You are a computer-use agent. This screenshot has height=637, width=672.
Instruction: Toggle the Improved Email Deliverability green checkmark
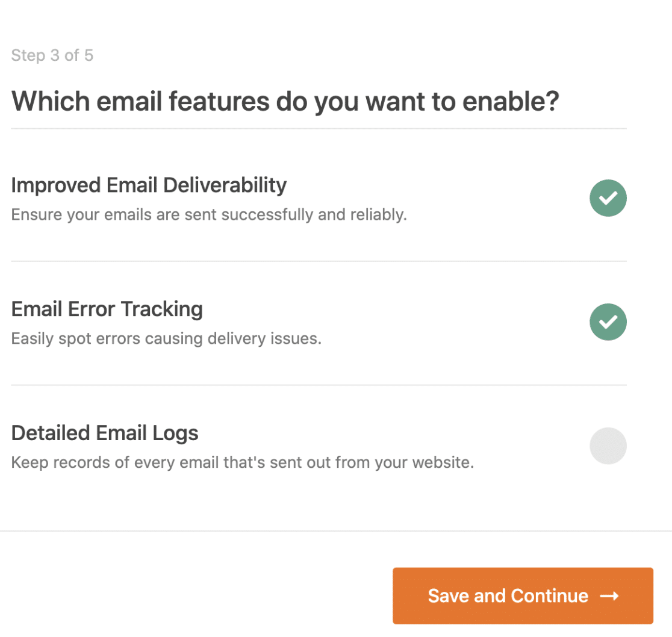(608, 198)
